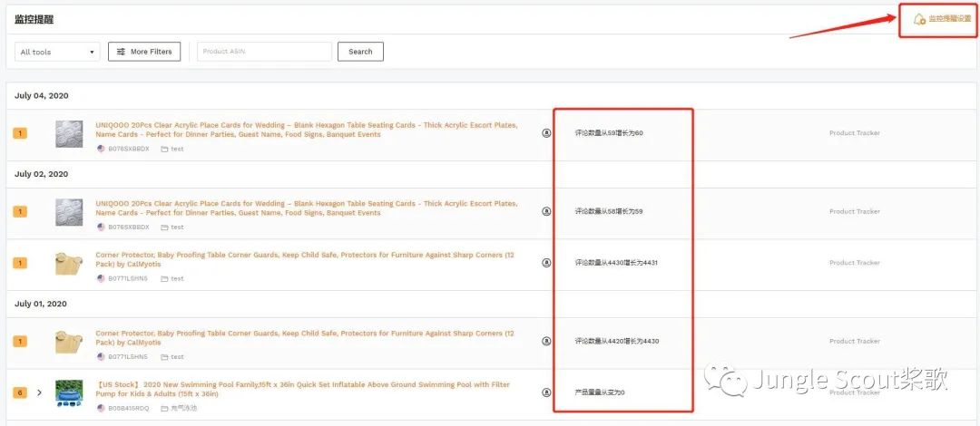Open the monitoring alert settings bell icon

point(919,19)
